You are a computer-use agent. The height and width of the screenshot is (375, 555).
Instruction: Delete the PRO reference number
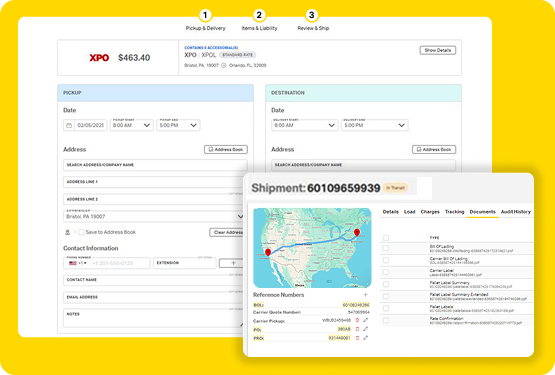[x=357, y=338]
